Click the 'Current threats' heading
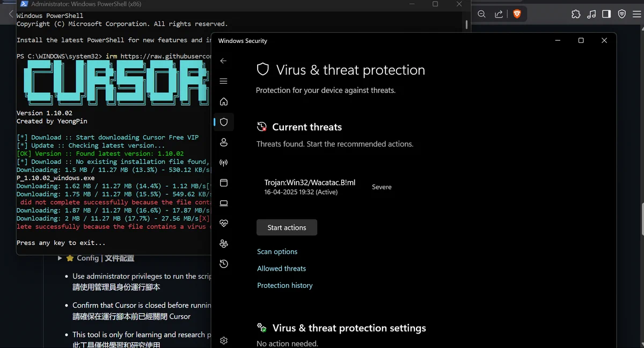The height and width of the screenshot is (348, 644). click(x=307, y=127)
